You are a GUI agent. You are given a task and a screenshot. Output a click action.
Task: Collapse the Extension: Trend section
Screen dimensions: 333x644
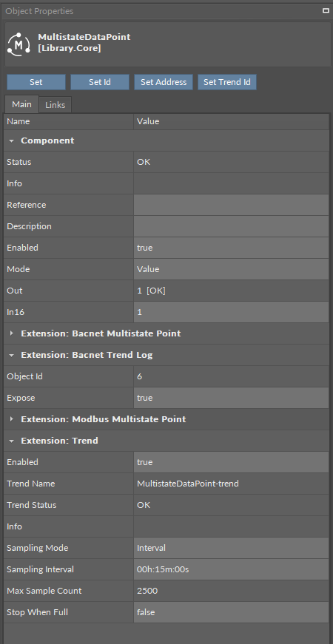click(x=12, y=441)
